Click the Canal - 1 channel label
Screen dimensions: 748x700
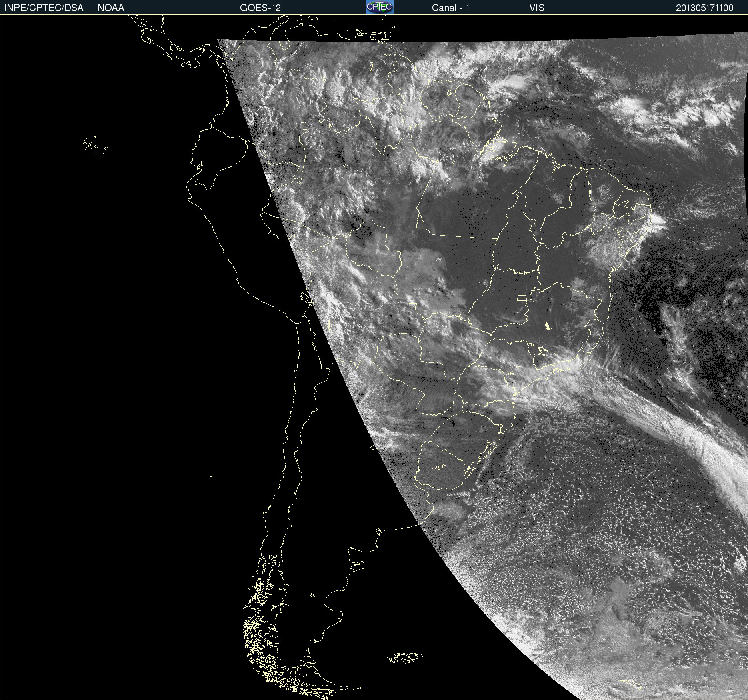coord(450,8)
